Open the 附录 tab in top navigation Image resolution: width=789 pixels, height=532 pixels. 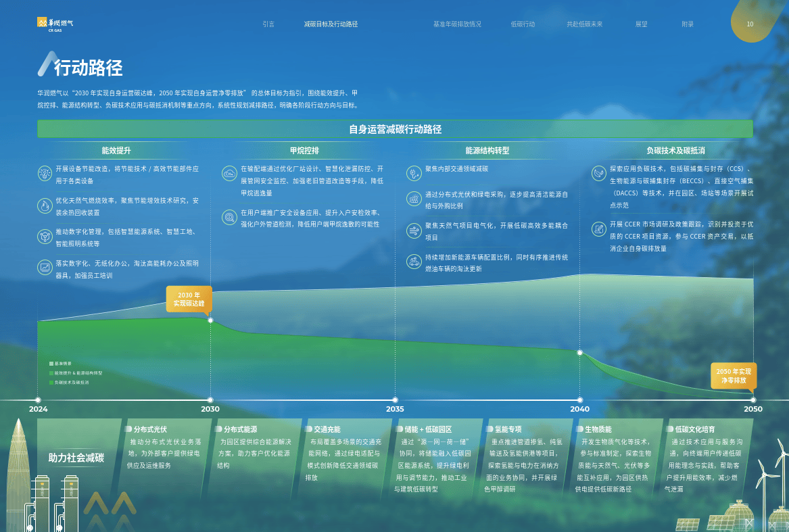pos(688,24)
